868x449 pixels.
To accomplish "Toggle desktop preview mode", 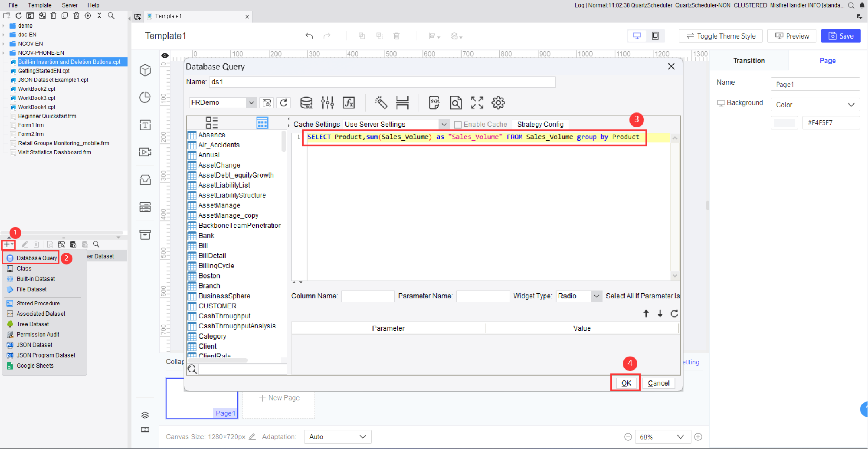I will (x=636, y=36).
